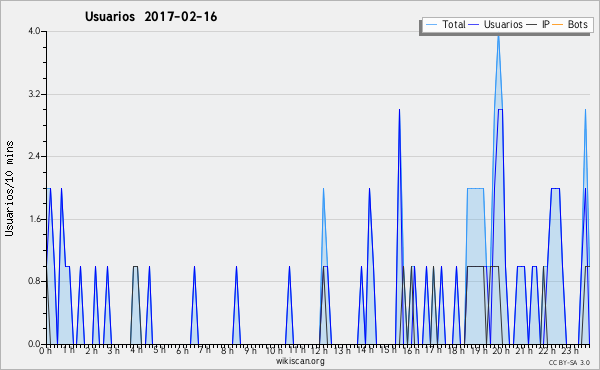Image resolution: width=600 pixels, height=370 pixels.
Task: Click the '14 h' x-axis label
Action: (365, 350)
